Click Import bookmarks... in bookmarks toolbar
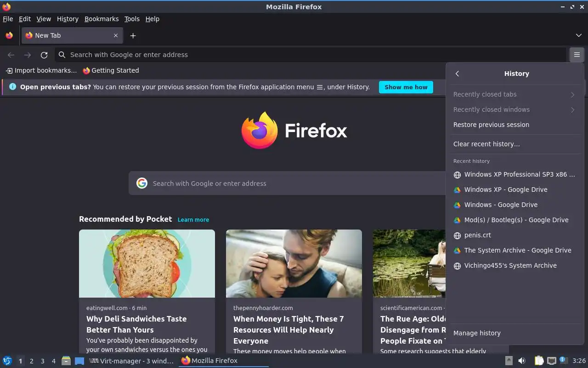The image size is (588, 368). coord(41,70)
